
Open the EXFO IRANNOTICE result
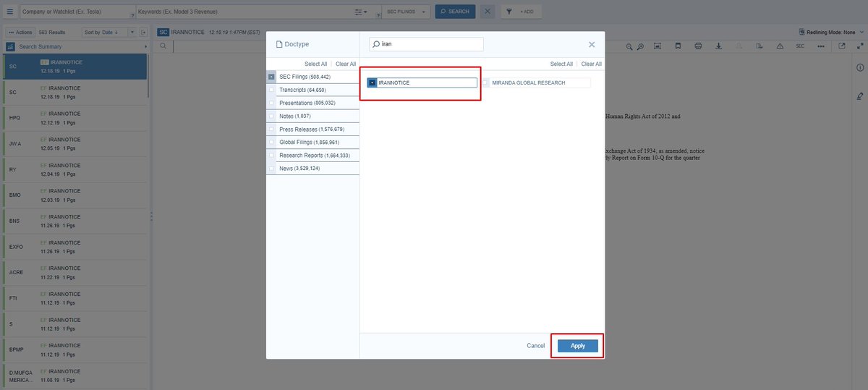point(75,247)
